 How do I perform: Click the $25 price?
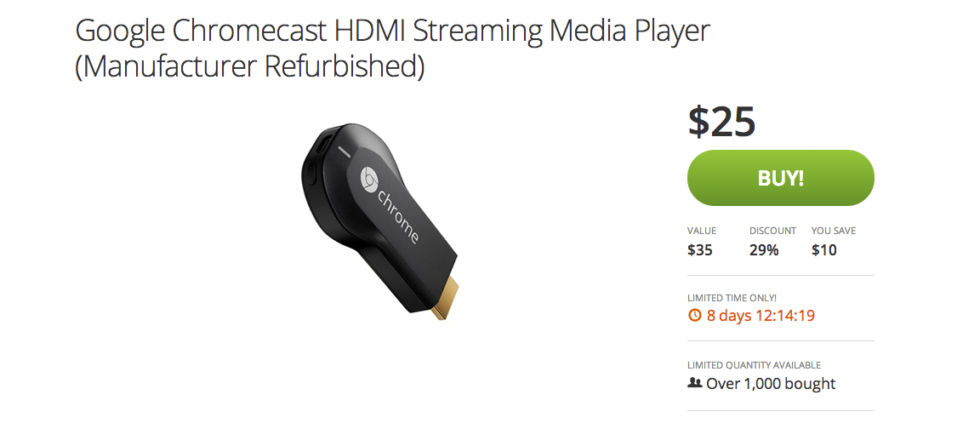tap(722, 121)
